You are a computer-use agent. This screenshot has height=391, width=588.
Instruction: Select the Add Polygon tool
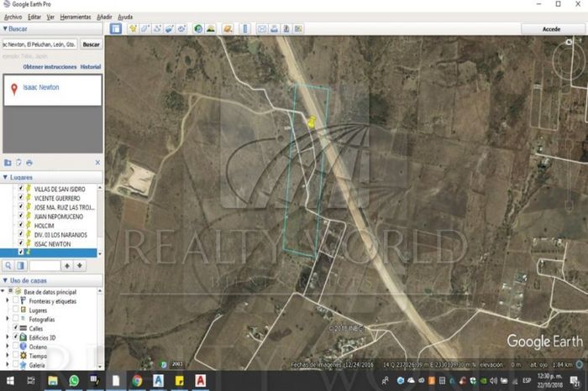[145, 29]
